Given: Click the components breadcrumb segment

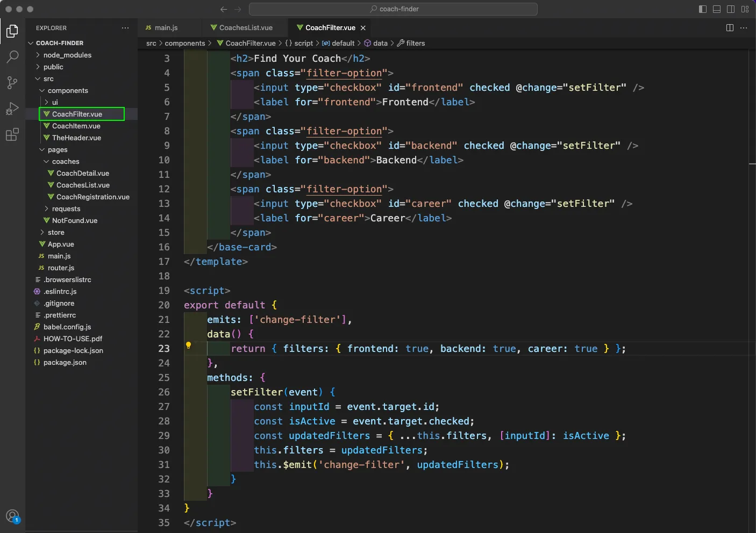Looking at the screenshot, I should [x=184, y=43].
